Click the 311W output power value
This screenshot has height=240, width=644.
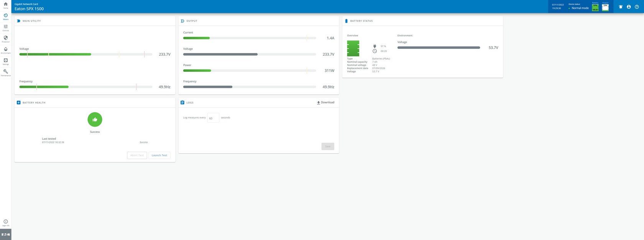(329, 71)
